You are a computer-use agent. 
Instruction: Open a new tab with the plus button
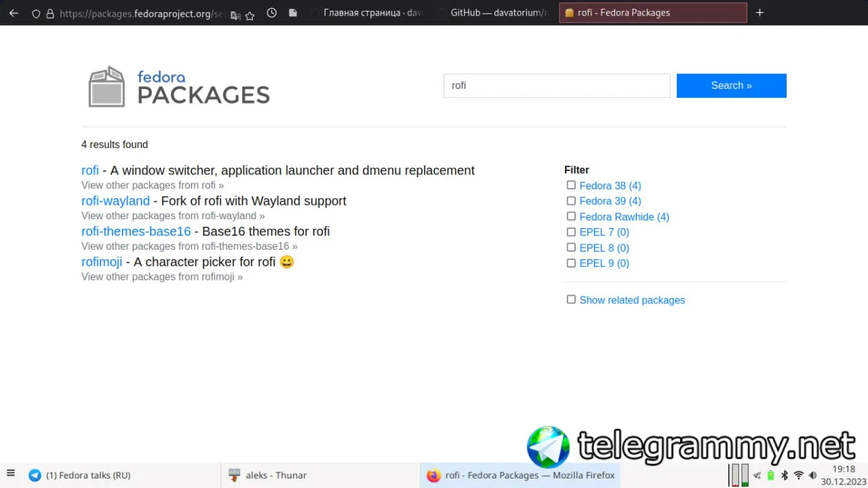click(x=759, y=13)
